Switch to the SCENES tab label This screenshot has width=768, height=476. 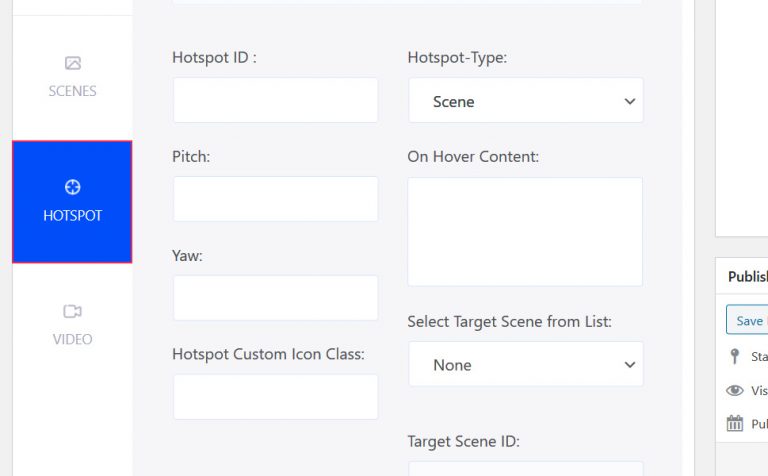[72, 91]
